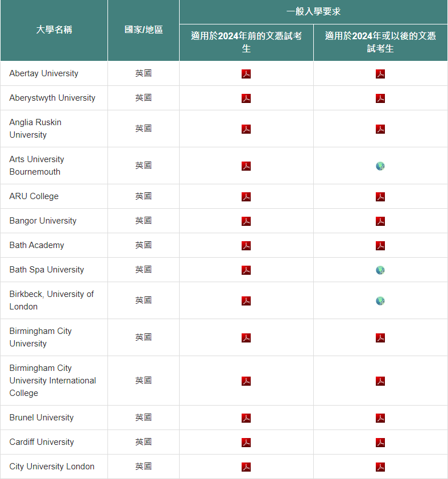Open Birkbeck University of London 2024-or-after web link
The image size is (448, 479).
tap(380, 301)
